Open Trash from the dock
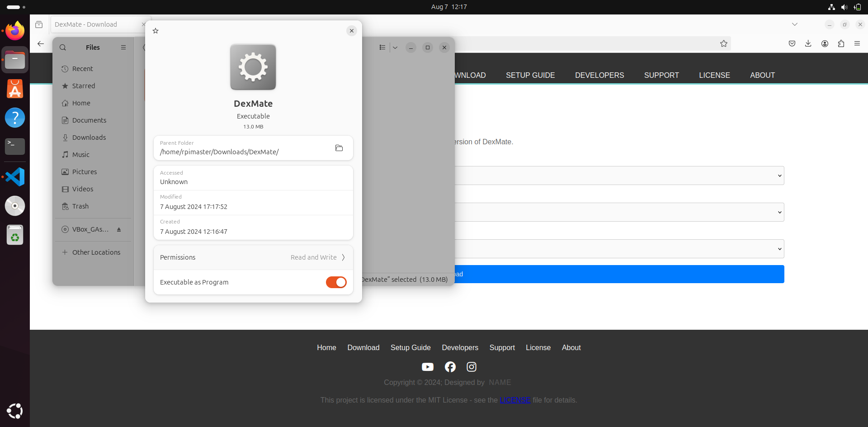Viewport: 868px width, 427px height. (x=15, y=235)
